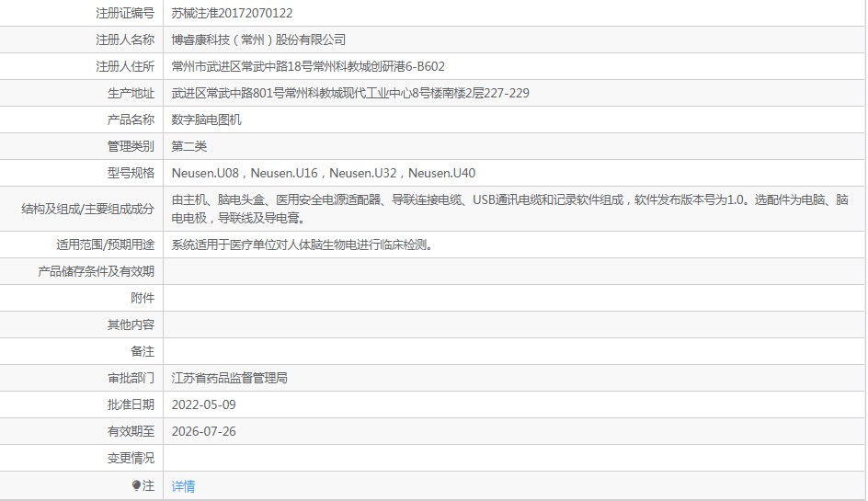Select address ending in 创研港6-B602
Viewport: 868px width, 501px height.
pyautogui.click(x=308, y=66)
